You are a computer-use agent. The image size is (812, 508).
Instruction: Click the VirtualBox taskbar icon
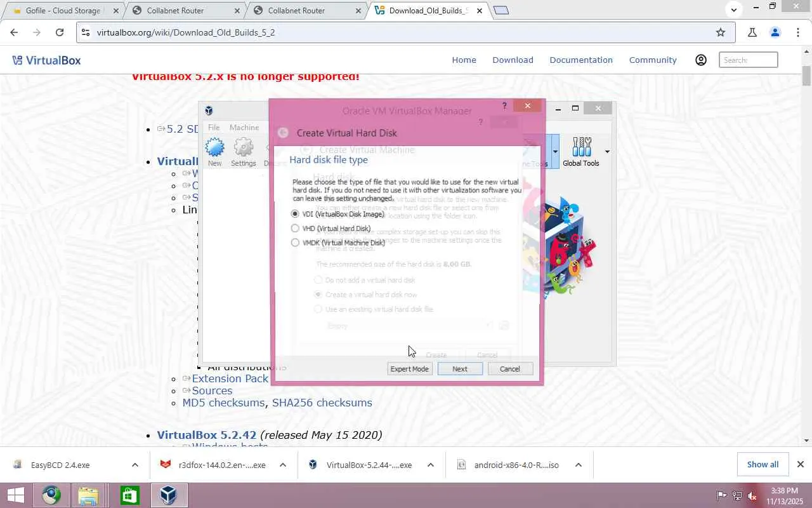point(168,495)
